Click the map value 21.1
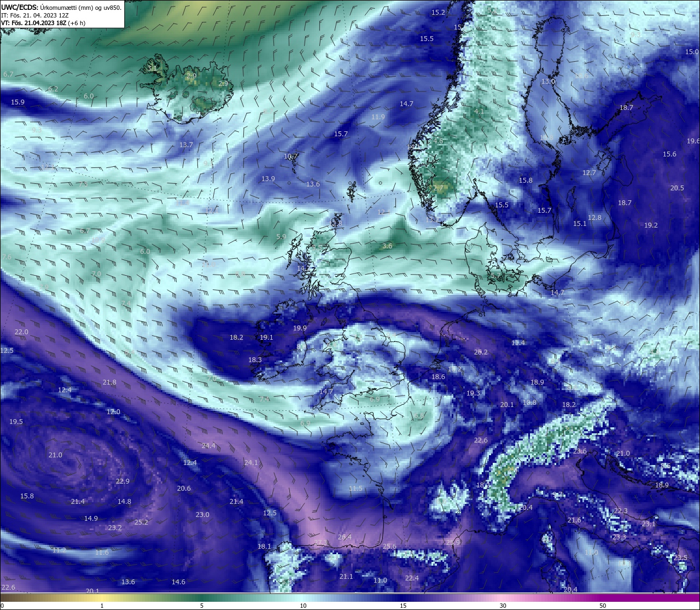Image resolution: width=700 pixels, height=610 pixels. click(346, 576)
